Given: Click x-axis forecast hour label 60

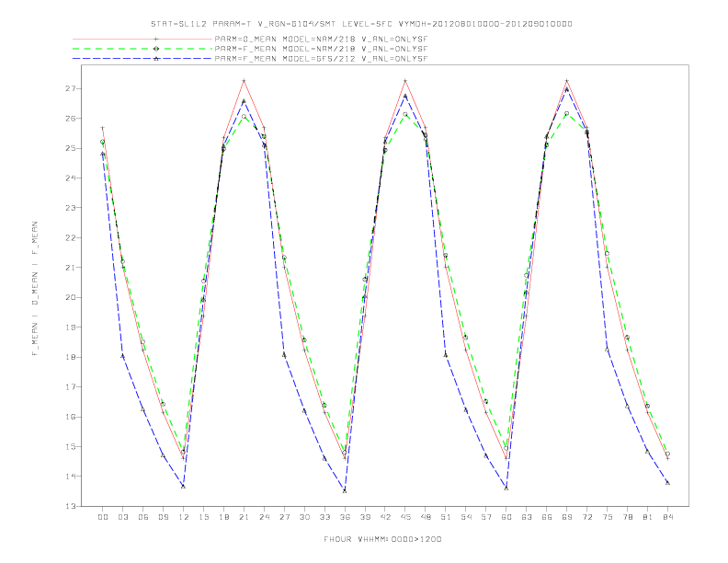Looking at the screenshot, I should [506, 517].
